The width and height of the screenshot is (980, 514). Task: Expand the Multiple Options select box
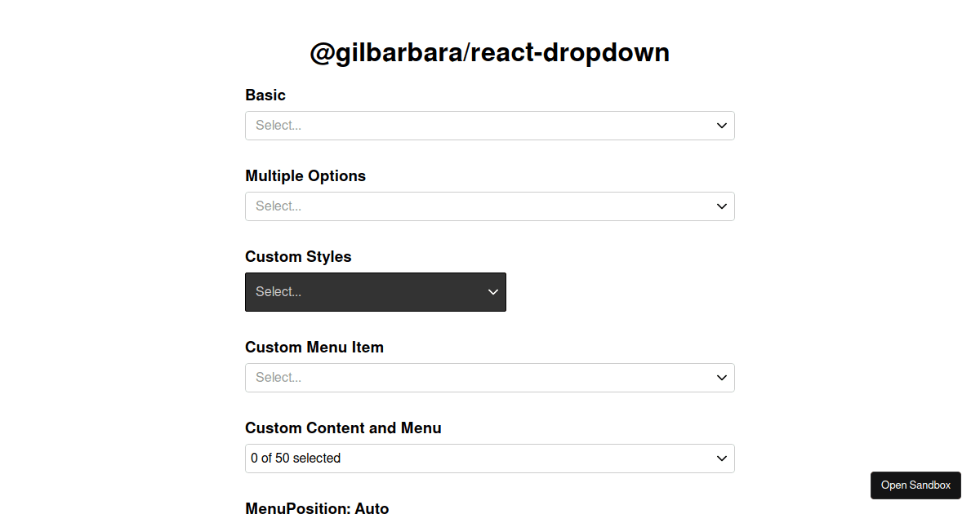(490, 206)
